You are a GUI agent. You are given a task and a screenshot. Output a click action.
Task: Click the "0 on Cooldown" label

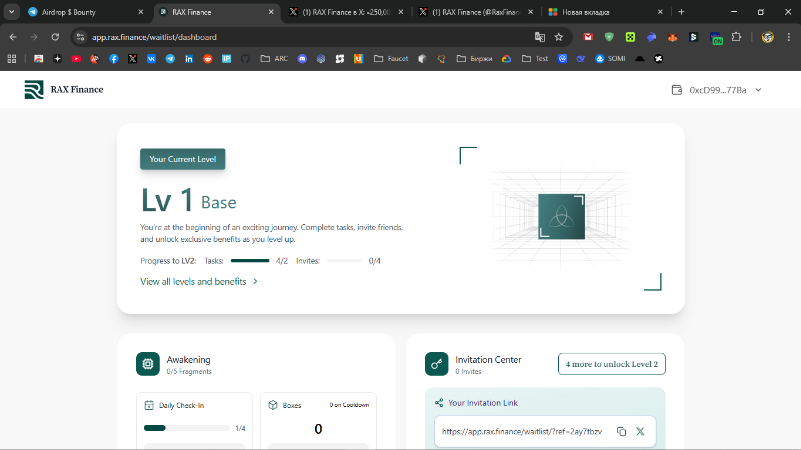(x=349, y=405)
